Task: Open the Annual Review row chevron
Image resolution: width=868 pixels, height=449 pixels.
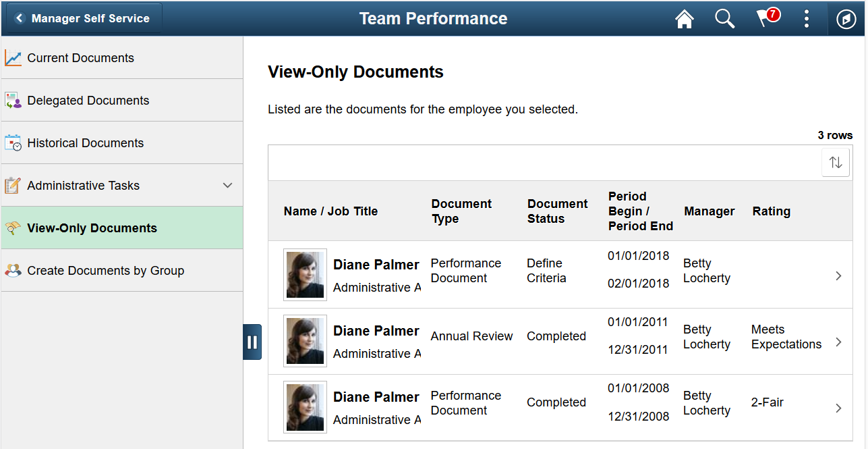Action: coord(838,342)
